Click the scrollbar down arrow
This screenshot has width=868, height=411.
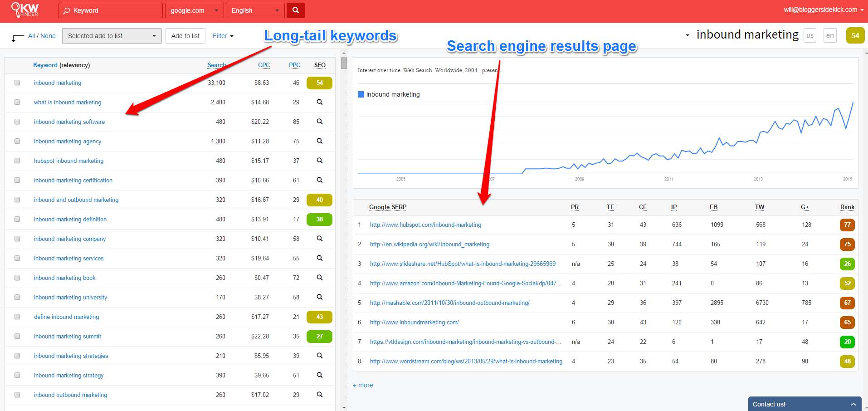pyautogui.click(x=344, y=407)
